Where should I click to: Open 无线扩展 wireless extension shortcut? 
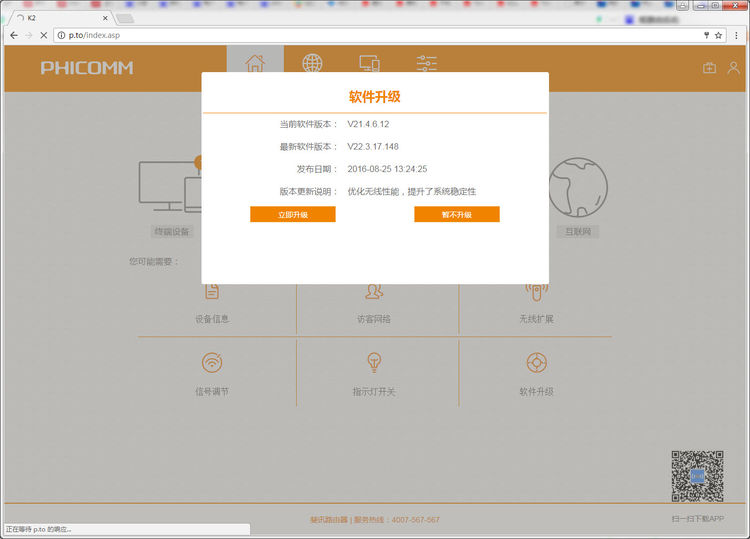[536, 303]
